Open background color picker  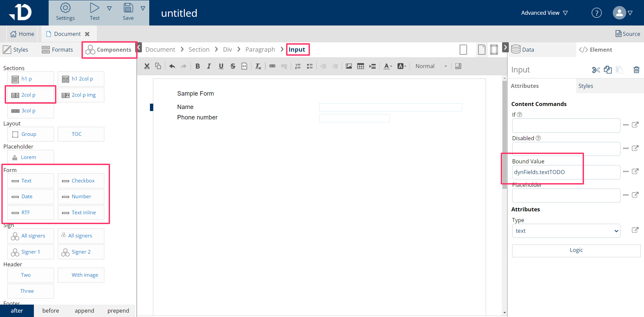pos(401,66)
